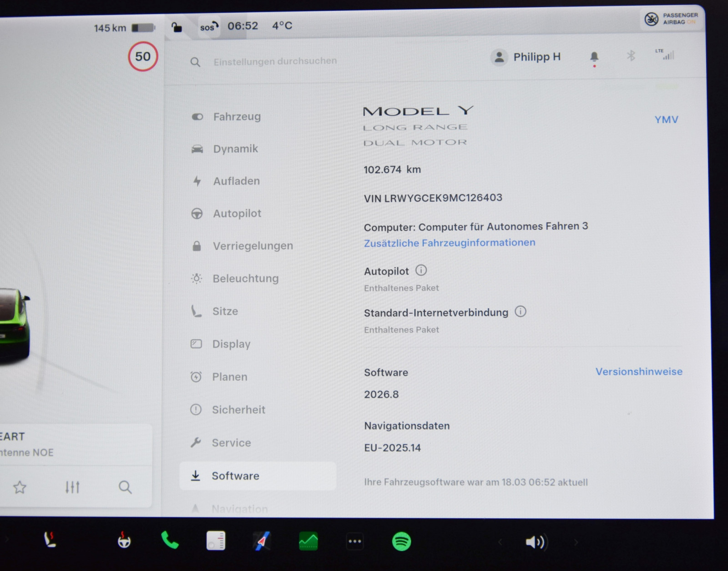This screenshot has height=571, width=728.
Task: Open the energy graph app
Action: pos(308,541)
